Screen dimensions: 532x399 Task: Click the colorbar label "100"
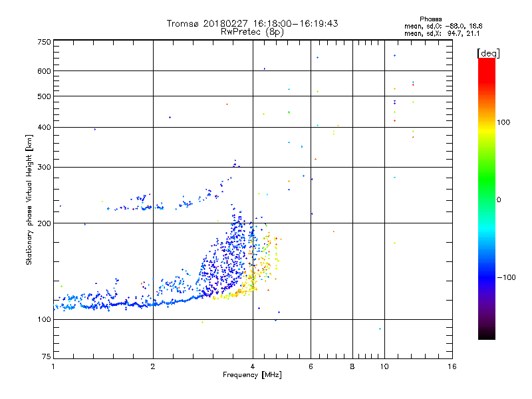click(x=503, y=122)
